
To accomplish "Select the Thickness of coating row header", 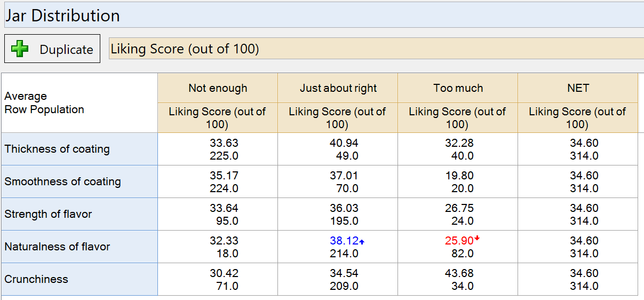I will click(79, 149).
